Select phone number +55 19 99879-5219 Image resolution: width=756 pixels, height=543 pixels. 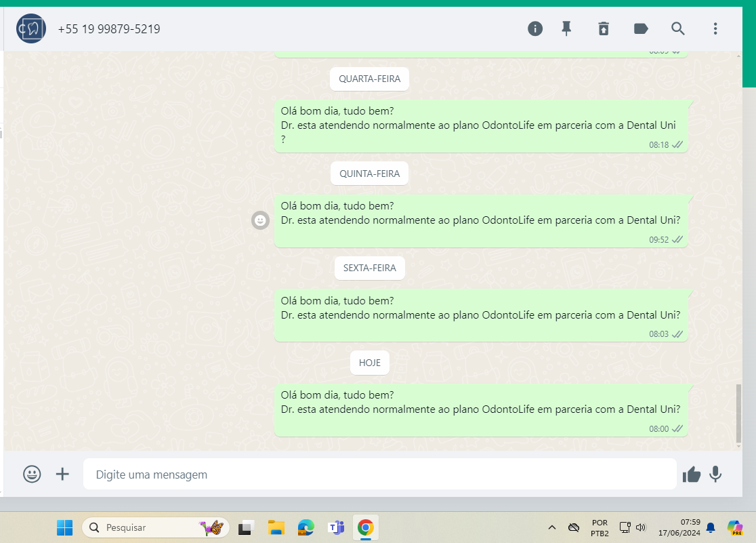click(x=109, y=29)
